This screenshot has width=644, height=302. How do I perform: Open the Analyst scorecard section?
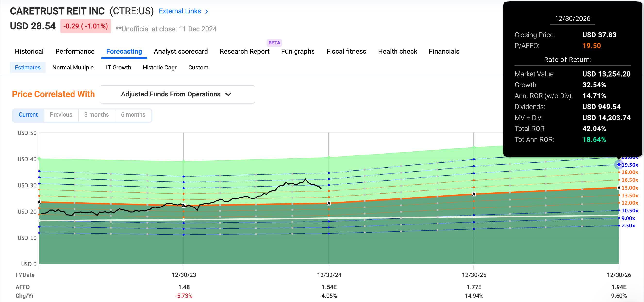pyautogui.click(x=181, y=51)
